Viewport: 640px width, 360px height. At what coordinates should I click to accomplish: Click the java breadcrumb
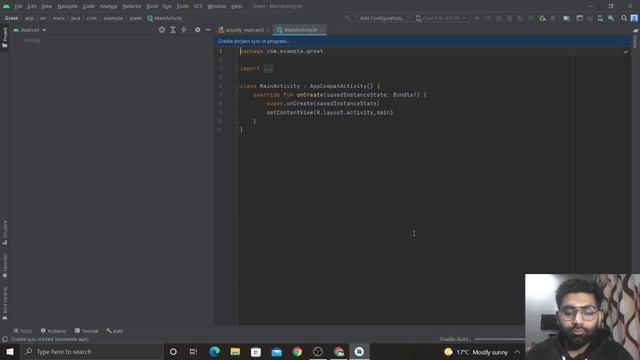click(76, 18)
